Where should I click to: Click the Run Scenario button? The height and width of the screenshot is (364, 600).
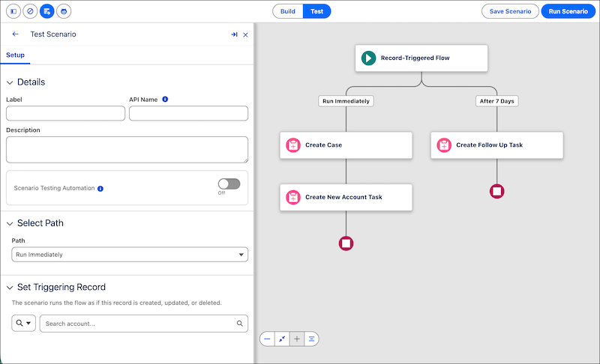point(568,11)
